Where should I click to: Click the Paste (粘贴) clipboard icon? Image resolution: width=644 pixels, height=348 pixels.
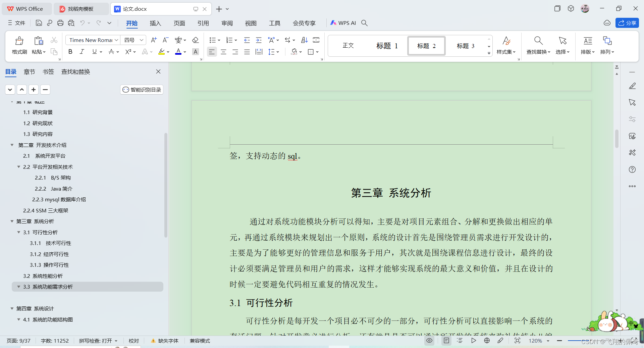coord(39,41)
